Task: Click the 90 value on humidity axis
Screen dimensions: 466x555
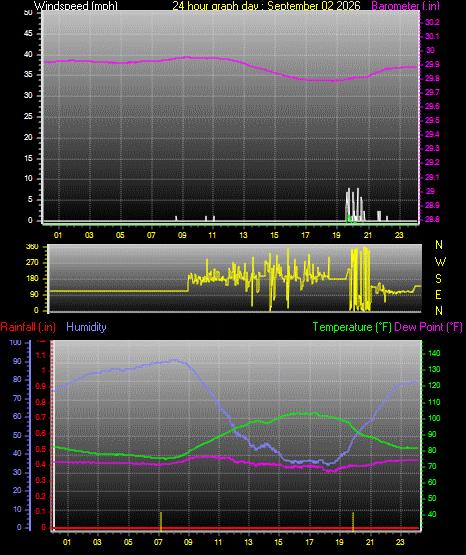Action: [x=17, y=361]
